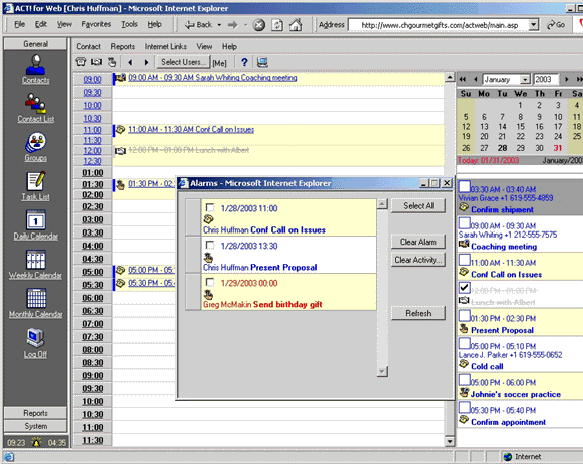
Task: Go to previous month in mini calendar
Action: [476, 79]
